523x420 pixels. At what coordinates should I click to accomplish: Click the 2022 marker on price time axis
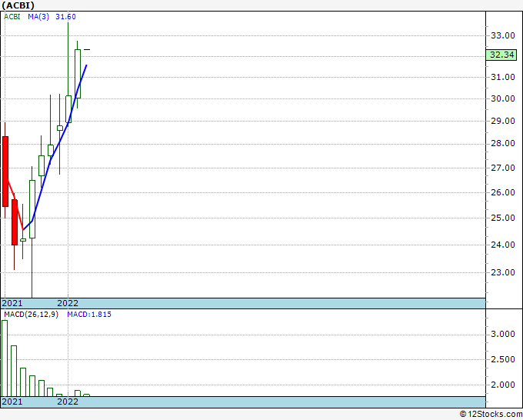coord(68,303)
